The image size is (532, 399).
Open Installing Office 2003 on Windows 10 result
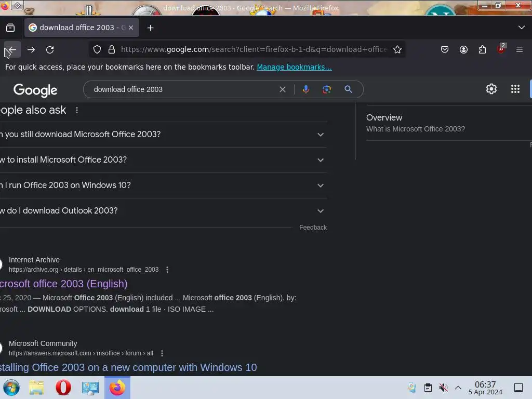pos(128,367)
